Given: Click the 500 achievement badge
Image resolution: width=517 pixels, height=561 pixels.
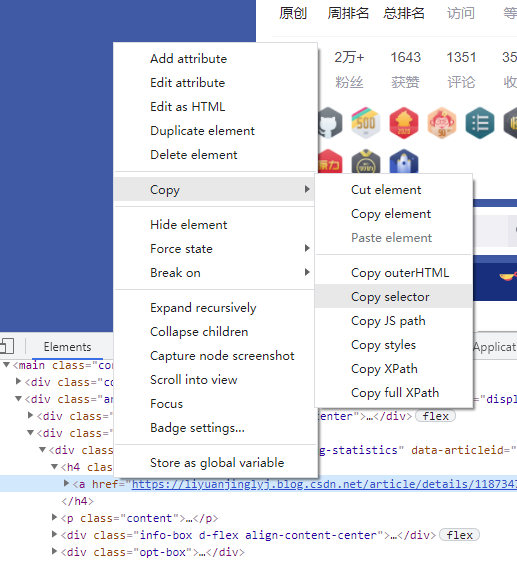Looking at the screenshot, I should [366, 123].
